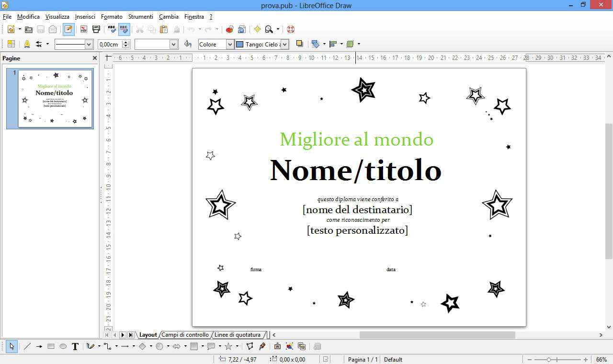Select the Text tool
Viewport: 613px width, 364px height.
pos(75,346)
